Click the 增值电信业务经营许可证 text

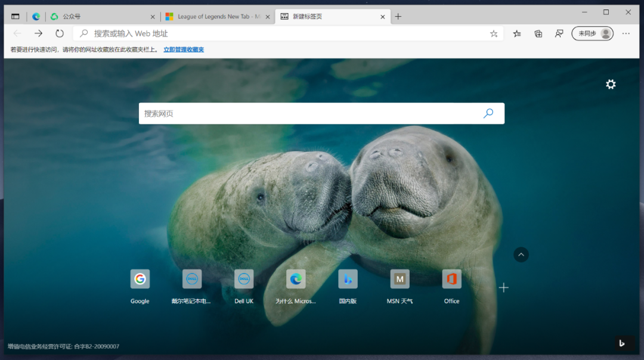click(x=64, y=346)
